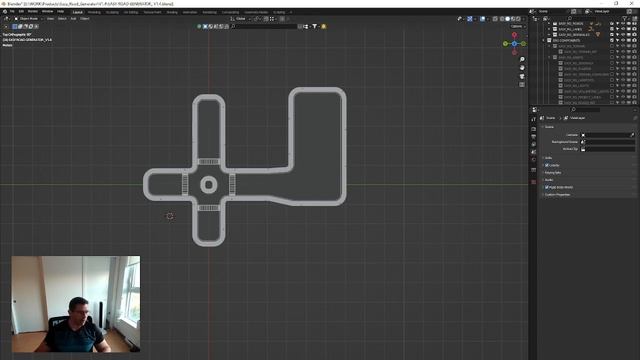Screen dimensions: 640x360
Task: Open the File menu
Action: 12,11
